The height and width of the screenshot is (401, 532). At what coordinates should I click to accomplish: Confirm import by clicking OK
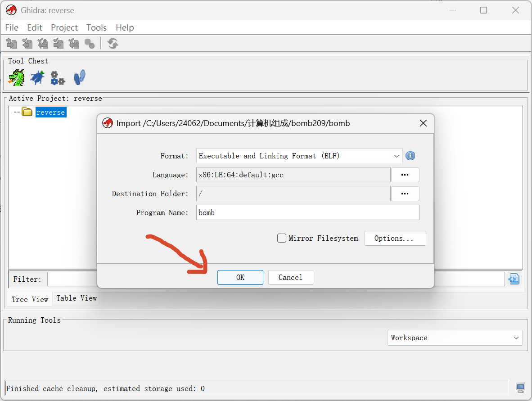pyautogui.click(x=240, y=277)
